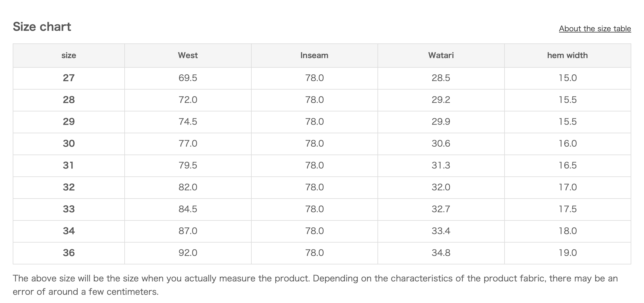Image resolution: width=644 pixels, height=303 pixels.
Task: Click the West value 72.0
Action: click(188, 100)
